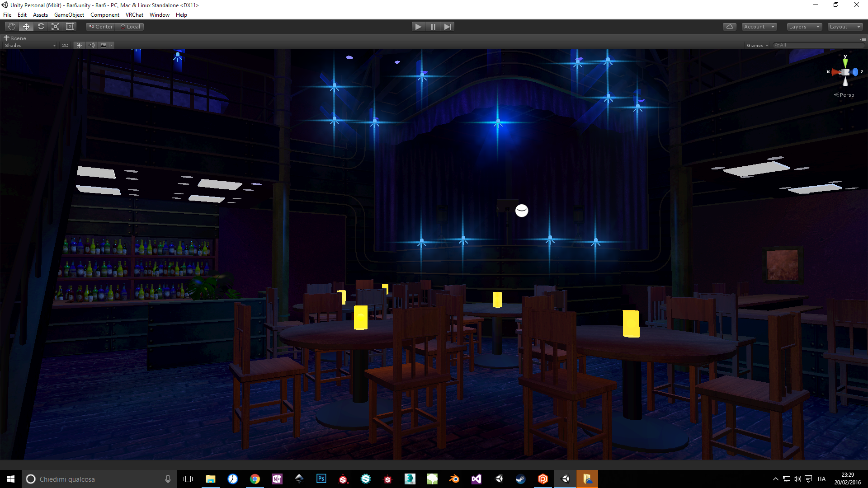The width and height of the screenshot is (868, 488).
Task: Open the Layers dropdown
Action: (x=804, y=27)
